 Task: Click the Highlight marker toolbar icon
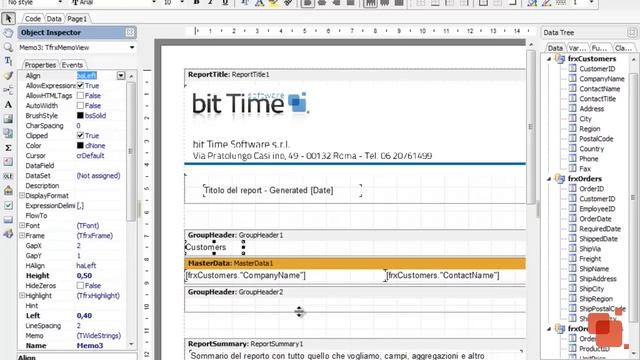(273, 2)
